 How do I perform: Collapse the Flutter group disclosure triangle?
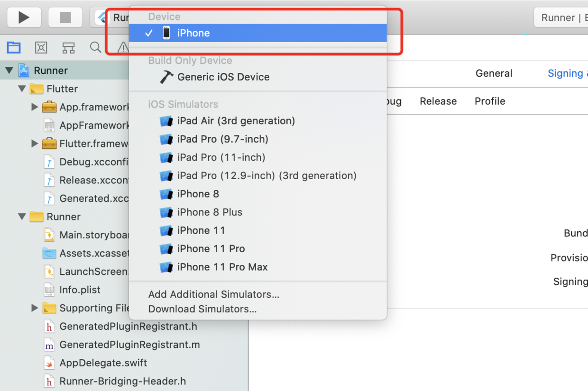click(x=22, y=89)
